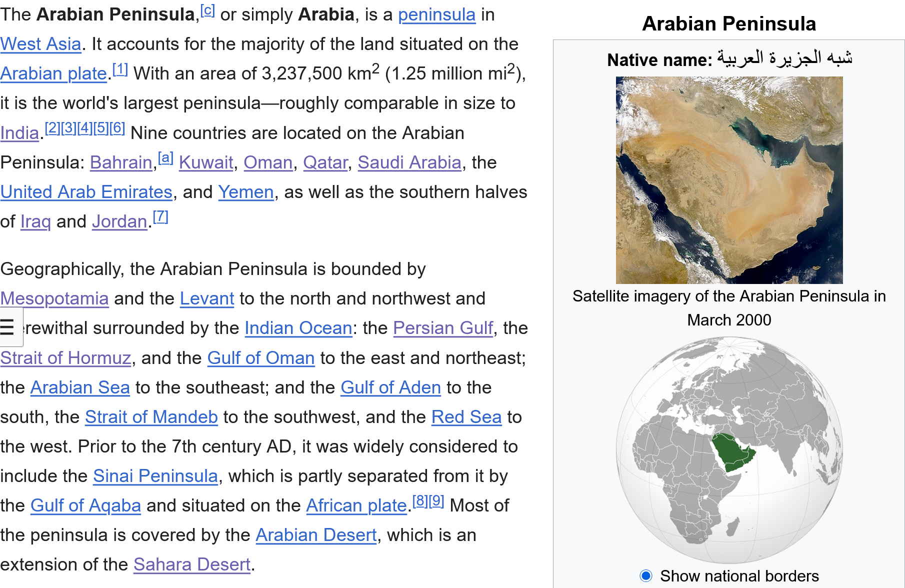Follow the West Asia link
The height and width of the screenshot is (588, 905).
(x=40, y=44)
